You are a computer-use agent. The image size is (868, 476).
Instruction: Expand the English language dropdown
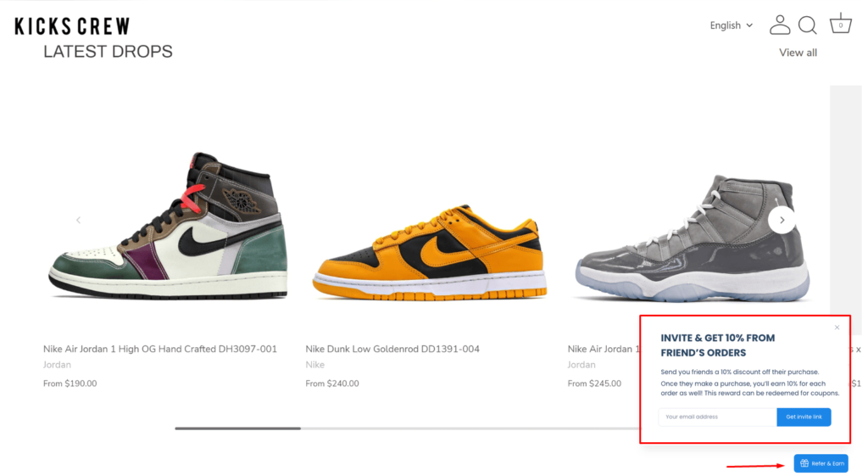click(732, 25)
